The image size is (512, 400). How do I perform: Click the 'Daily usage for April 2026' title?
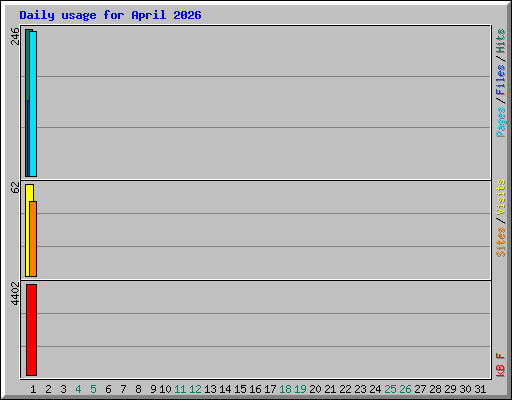click(110, 15)
